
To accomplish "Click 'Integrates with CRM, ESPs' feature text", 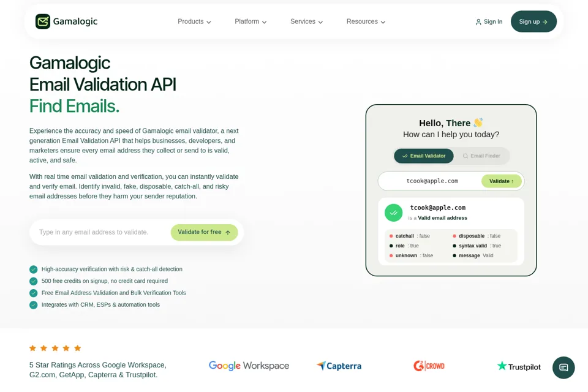I will (x=100, y=305).
